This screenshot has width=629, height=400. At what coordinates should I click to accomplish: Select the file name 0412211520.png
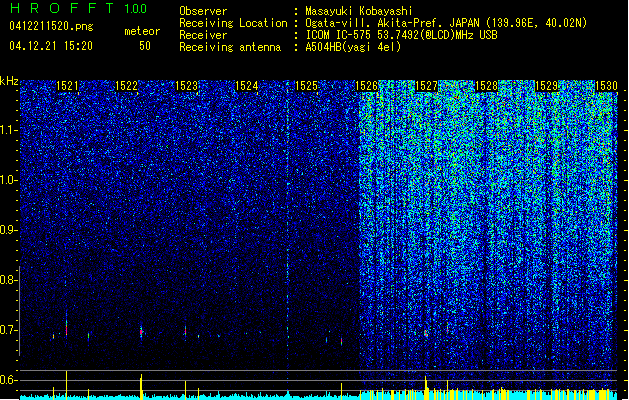tap(51, 26)
